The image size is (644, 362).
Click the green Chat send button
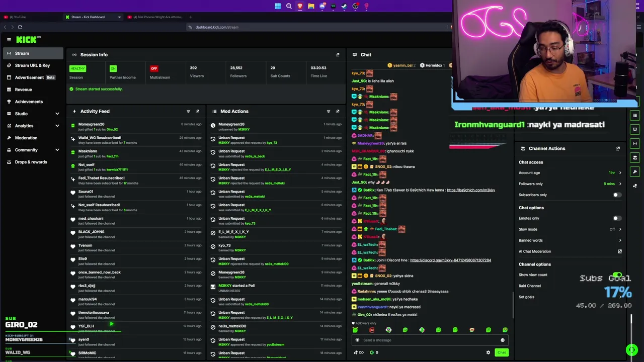pyautogui.click(x=502, y=352)
